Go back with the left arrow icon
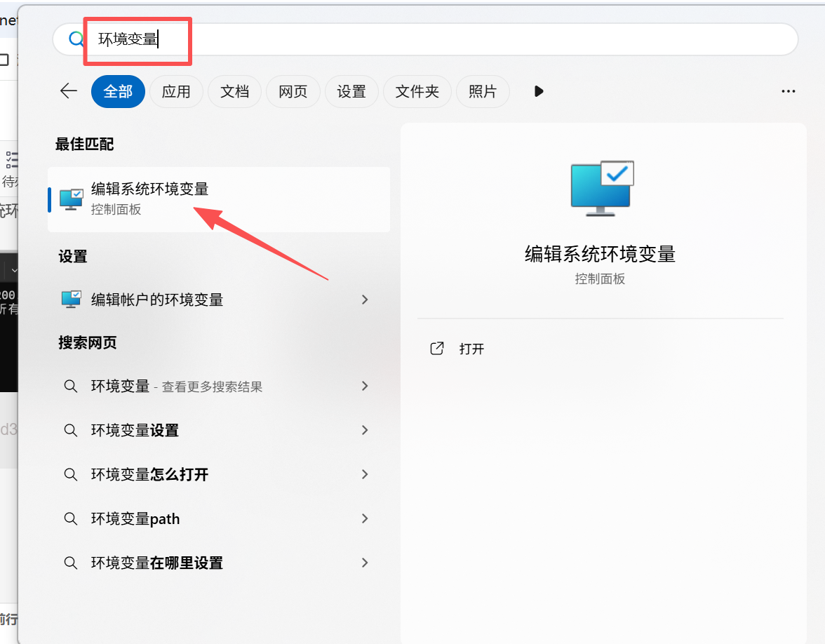Screen dimensions: 825x644 [69, 91]
